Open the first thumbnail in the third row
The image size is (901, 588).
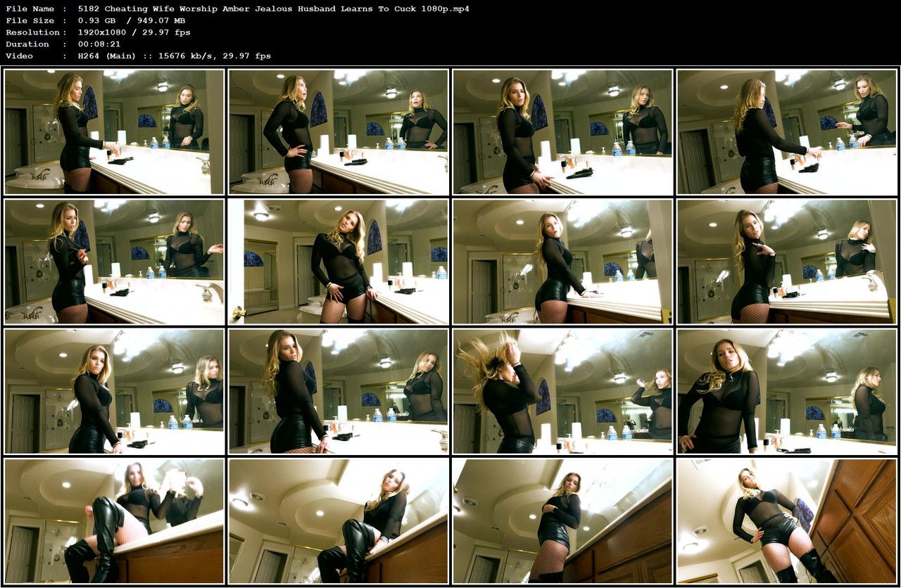click(114, 391)
